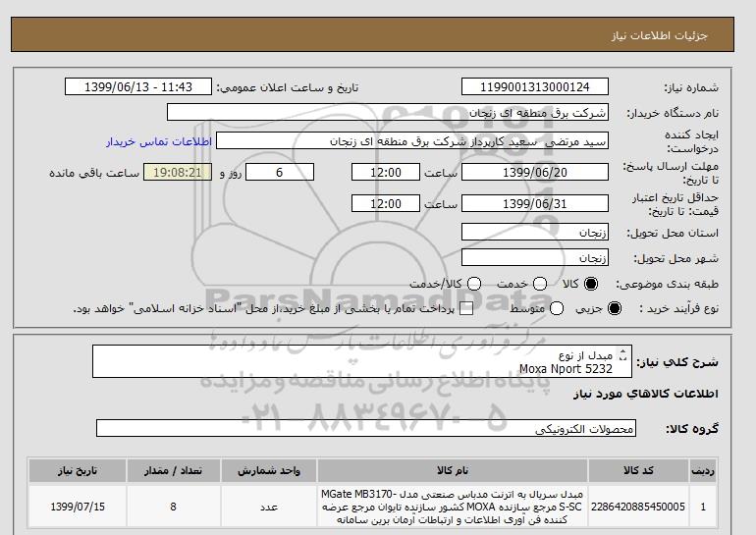The height and width of the screenshot is (535, 756).
Task: Click the price validity date 1399/06/31
Action: [535, 203]
